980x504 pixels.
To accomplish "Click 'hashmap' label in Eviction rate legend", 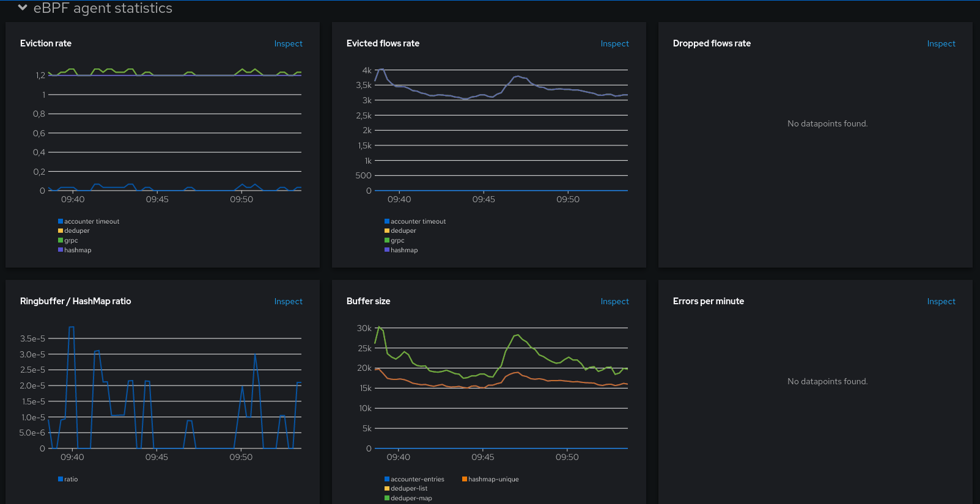I will [78, 250].
